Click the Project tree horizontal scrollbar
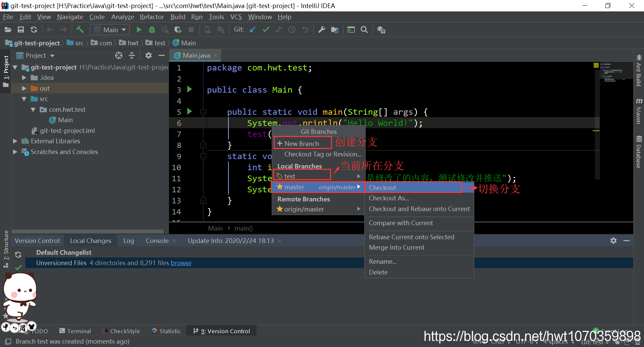Image resolution: width=644 pixels, height=347 pixels. point(88,232)
